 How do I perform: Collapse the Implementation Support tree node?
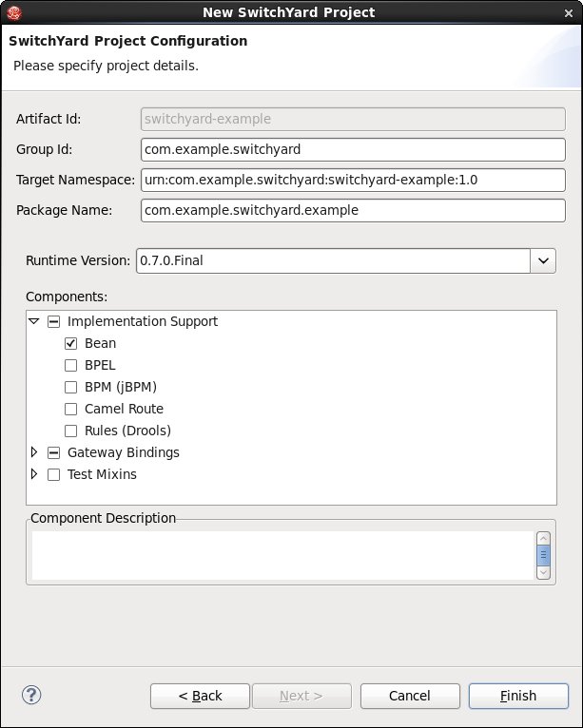coord(34,321)
